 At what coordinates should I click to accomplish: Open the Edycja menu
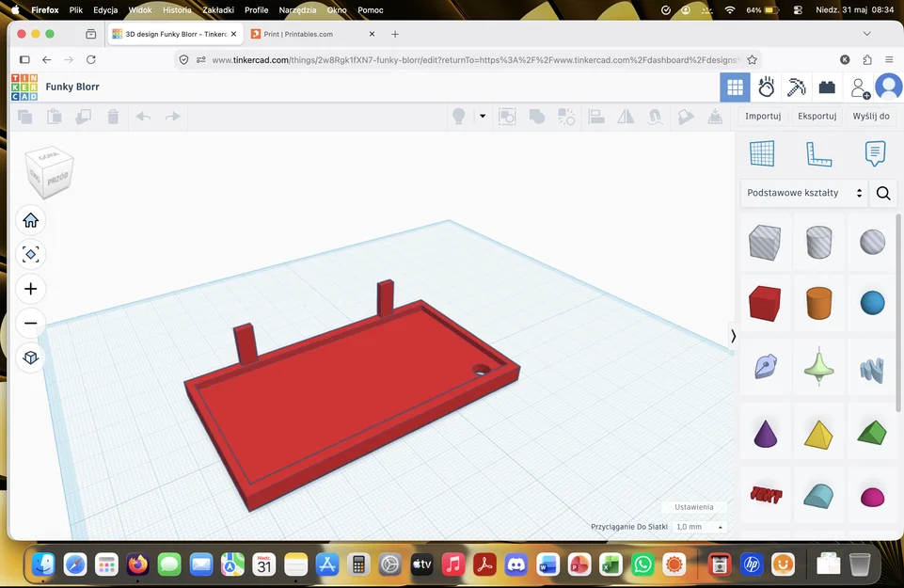click(x=105, y=9)
